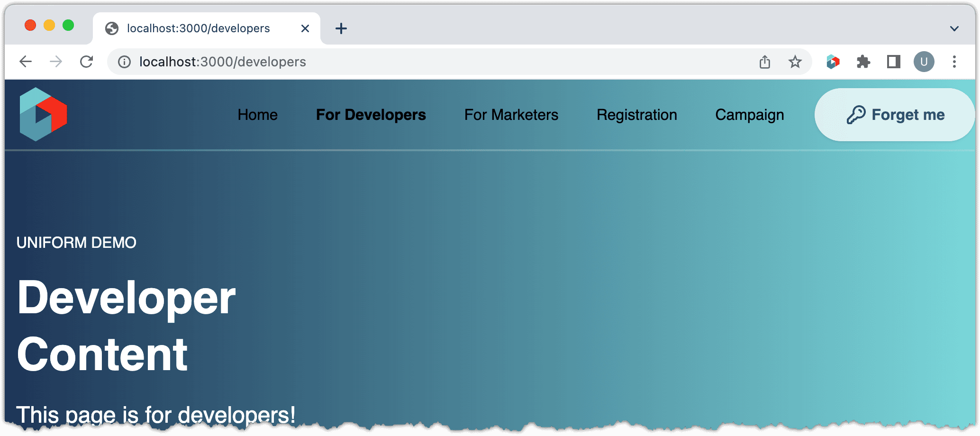
Task: Open the Uniform browser extension icon
Action: pos(833,62)
